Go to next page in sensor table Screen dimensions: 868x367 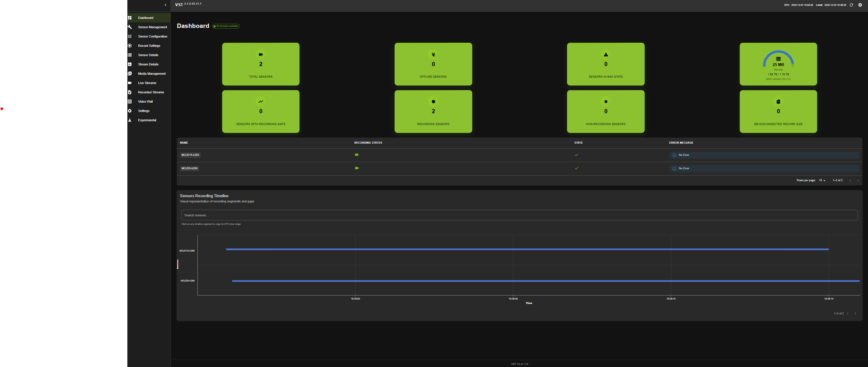pos(858,181)
